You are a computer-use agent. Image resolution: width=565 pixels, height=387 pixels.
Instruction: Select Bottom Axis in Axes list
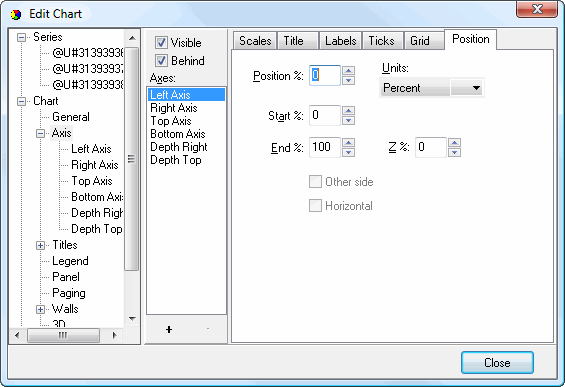click(x=178, y=134)
